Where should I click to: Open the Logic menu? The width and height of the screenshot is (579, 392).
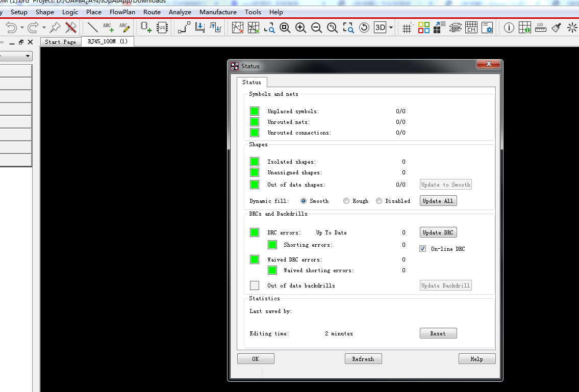70,12
